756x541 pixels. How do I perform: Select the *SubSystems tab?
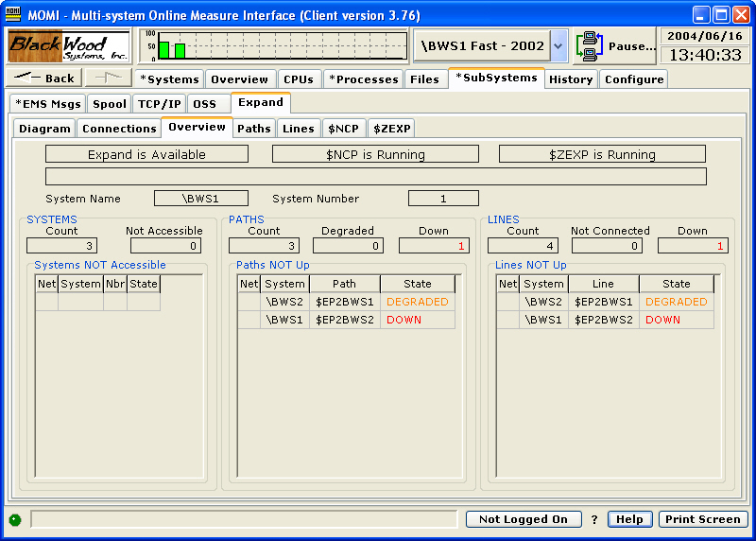496,78
